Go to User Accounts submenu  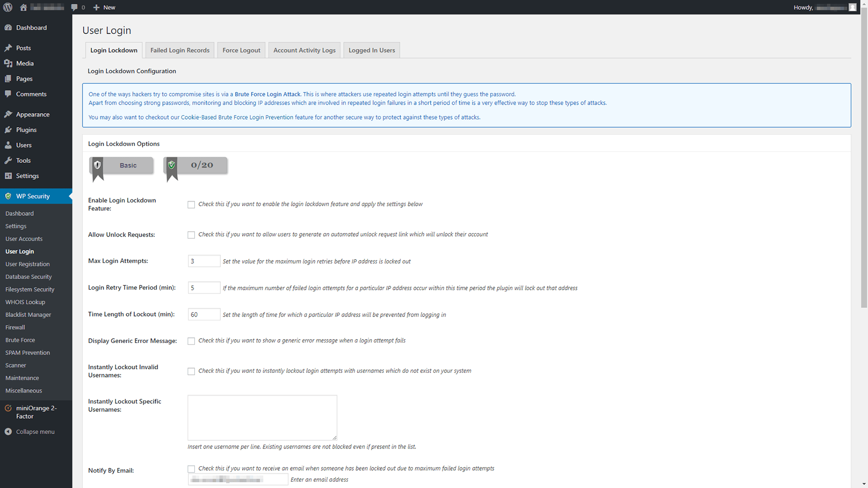[24, 239]
